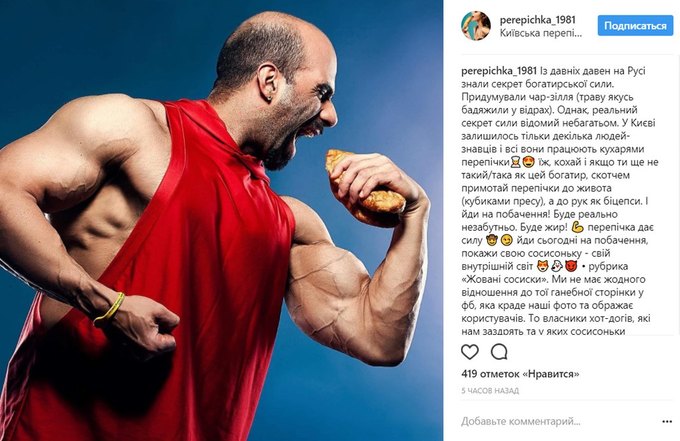Click the cowboy hat emoji in caption

(492, 240)
